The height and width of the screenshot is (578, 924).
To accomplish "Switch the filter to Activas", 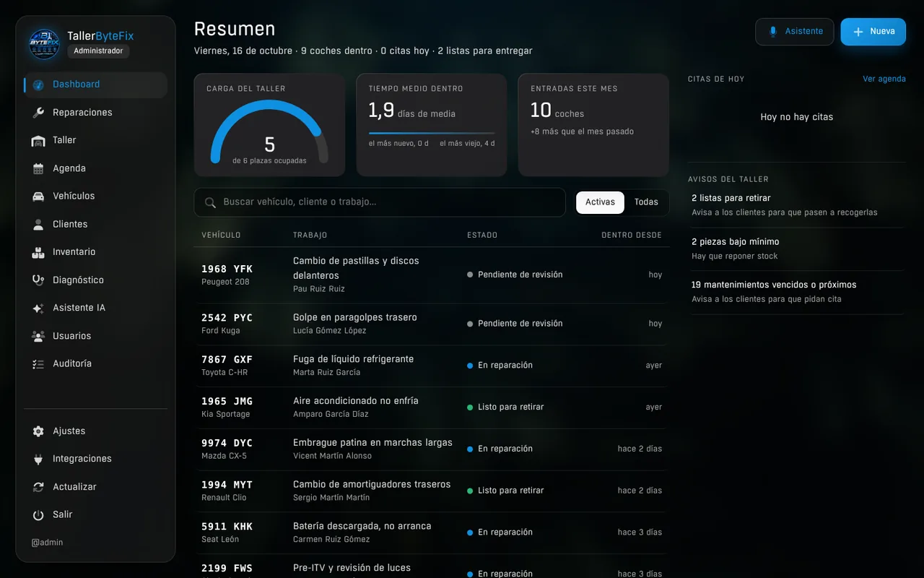I will click(x=600, y=202).
